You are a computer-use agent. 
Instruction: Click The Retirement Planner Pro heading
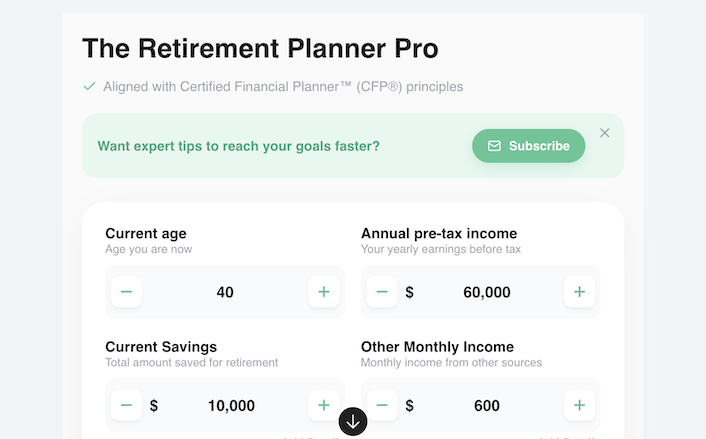[x=260, y=48]
